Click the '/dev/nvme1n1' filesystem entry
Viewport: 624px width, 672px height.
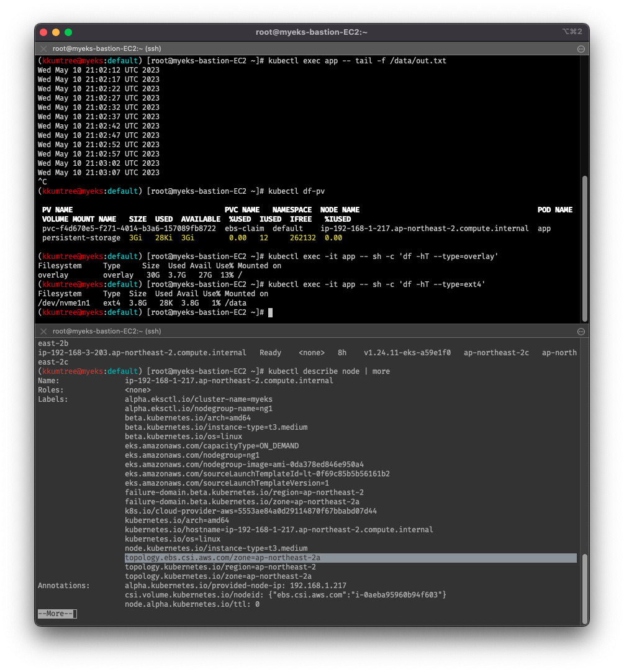coord(64,303)
